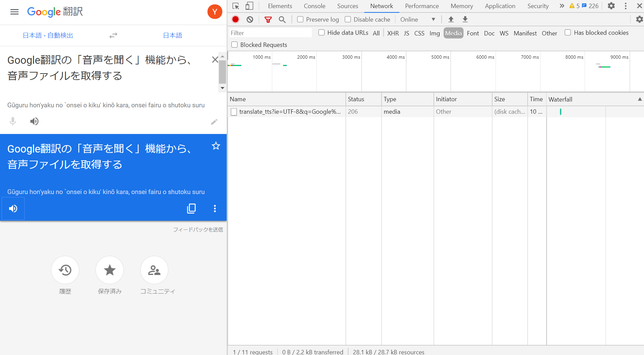Open the account avatar Y

215,12
